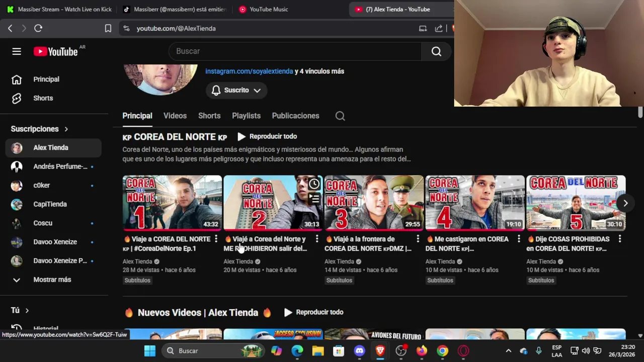644x362 pixels.
Task: Select the Principal channel tab
Action: pos(137,116)
